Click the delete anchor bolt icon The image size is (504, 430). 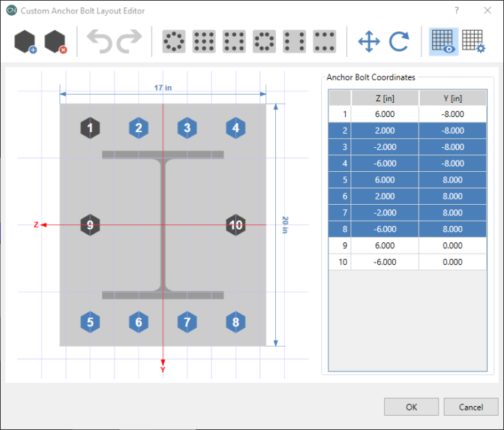tap(55, 42)
